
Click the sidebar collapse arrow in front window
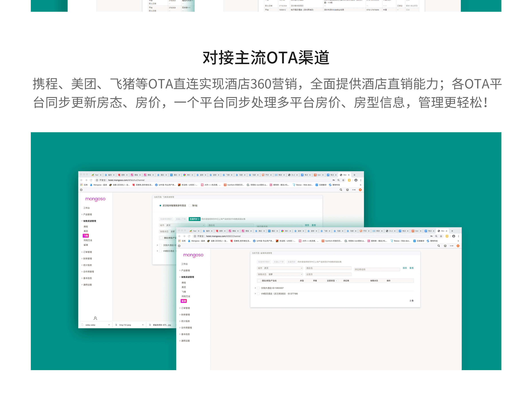click(x=179, y=246)
